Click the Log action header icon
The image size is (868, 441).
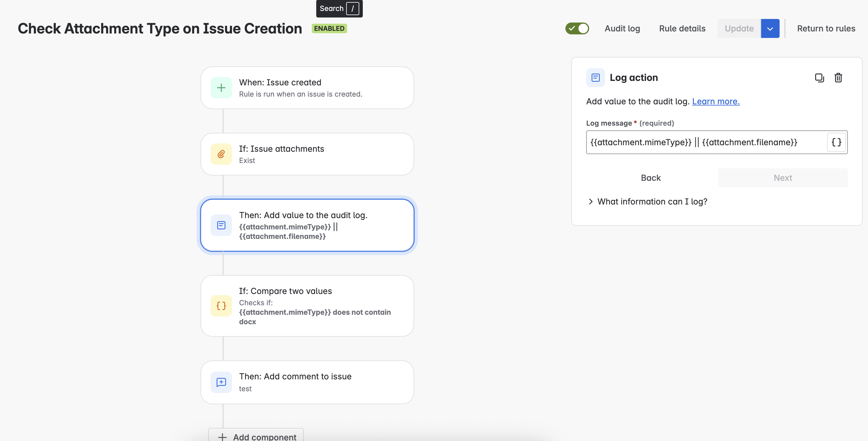(595, 77)
